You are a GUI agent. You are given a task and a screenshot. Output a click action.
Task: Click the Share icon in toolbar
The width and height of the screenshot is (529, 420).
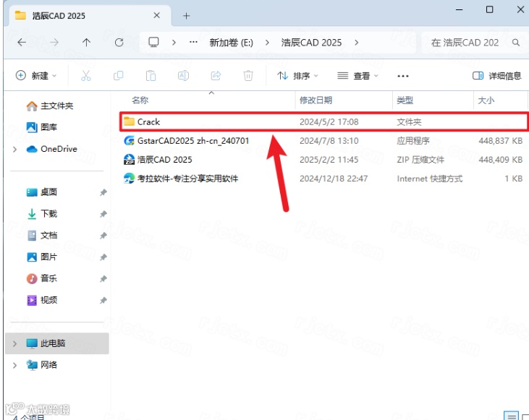click(216, 75)
